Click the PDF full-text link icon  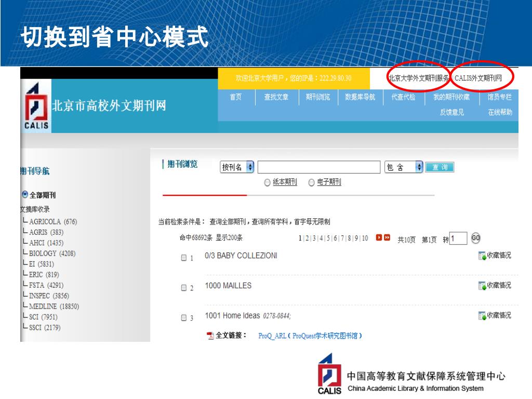tap(210, 336)
